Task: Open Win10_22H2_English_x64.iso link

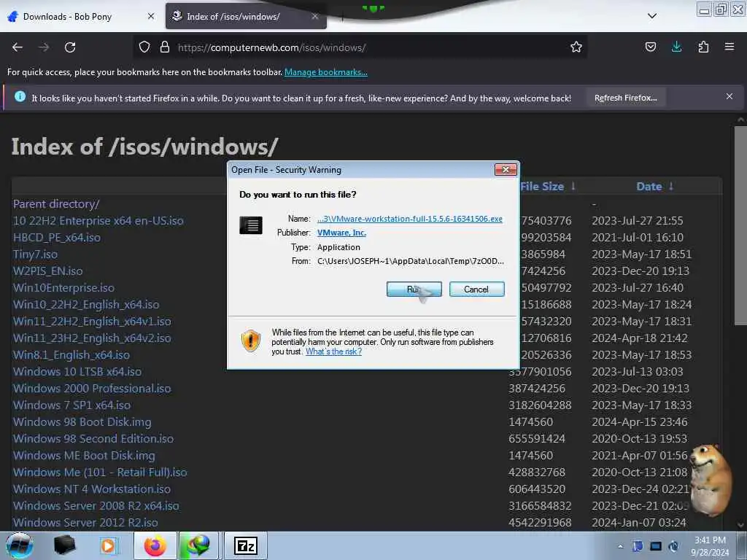Action: pyautogui.click(x=86, y=305)
